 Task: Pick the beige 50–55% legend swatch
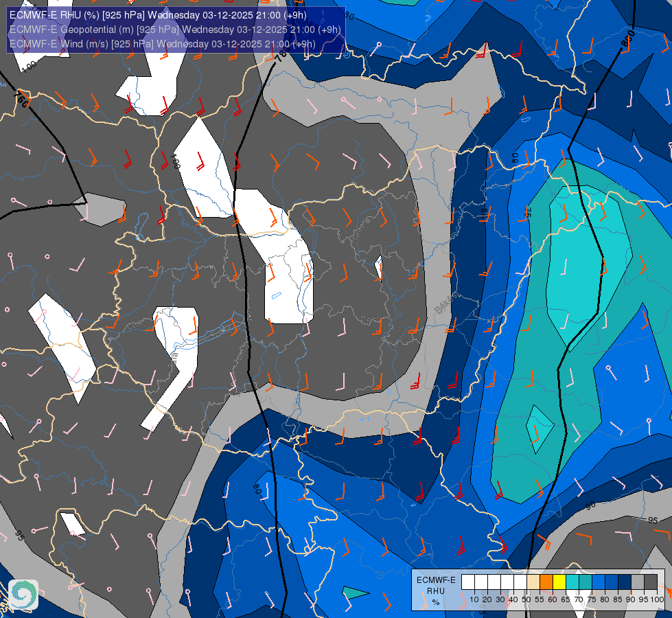click(x=533, y=582)
